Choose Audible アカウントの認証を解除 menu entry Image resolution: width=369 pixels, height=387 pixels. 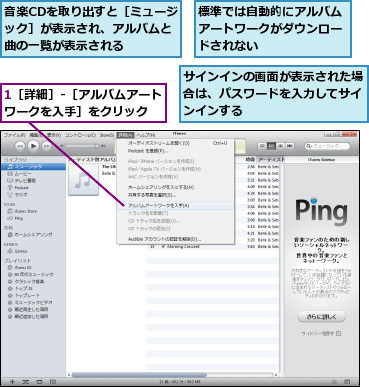pyautogui.click(x=175, y=239)
